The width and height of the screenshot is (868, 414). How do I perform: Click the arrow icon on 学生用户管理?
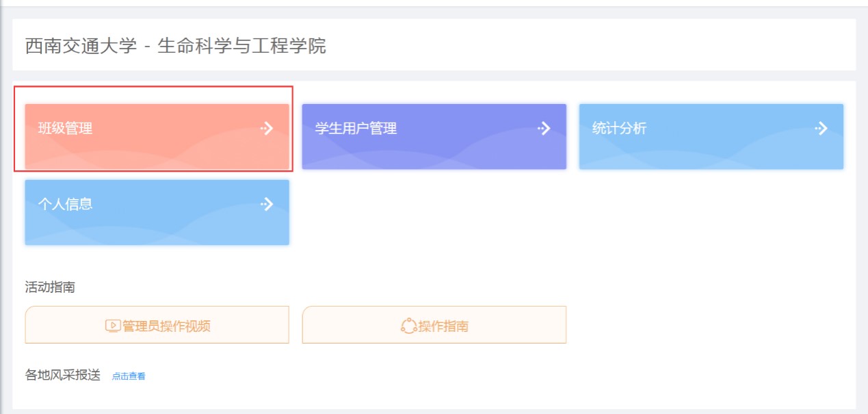[x=544, y=128]
